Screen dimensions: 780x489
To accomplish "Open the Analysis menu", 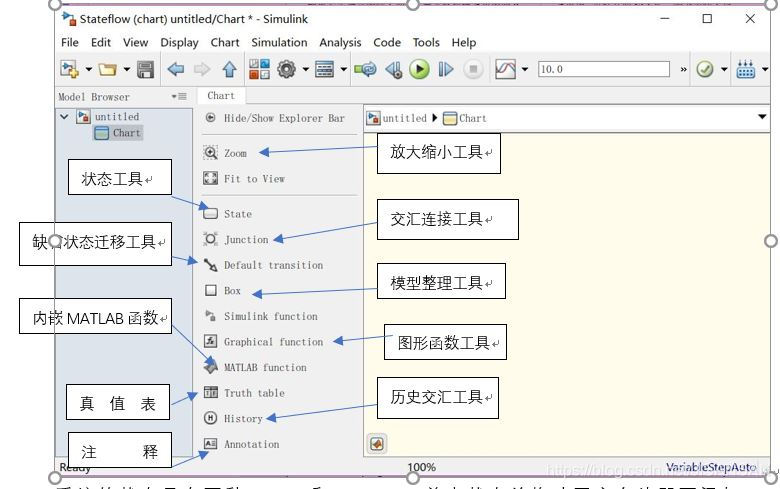I will coord(340,43).
